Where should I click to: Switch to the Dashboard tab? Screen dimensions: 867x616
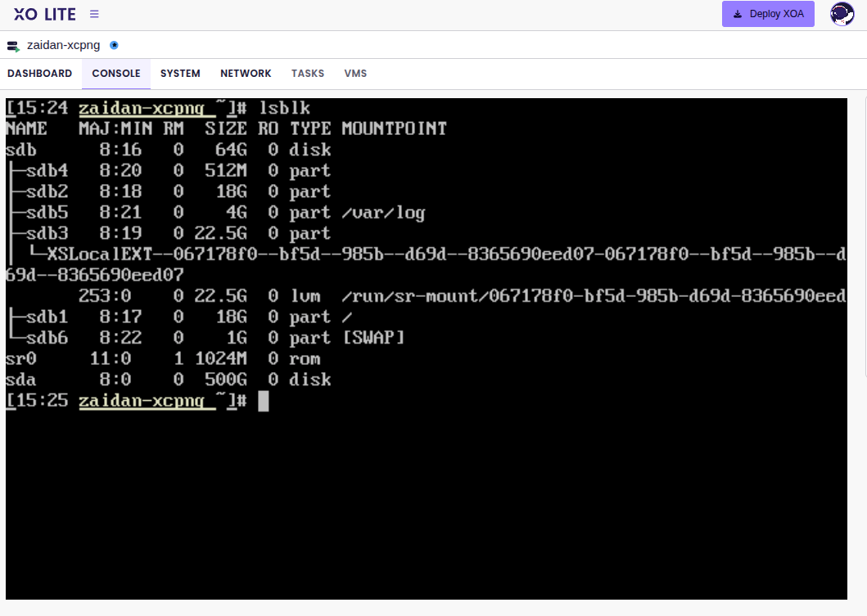[x=40, y=74]
